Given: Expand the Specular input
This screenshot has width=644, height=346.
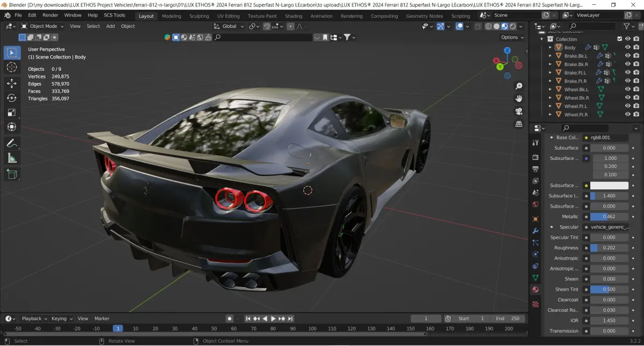Looking at the screenshot, I should (x=552, y=227).
